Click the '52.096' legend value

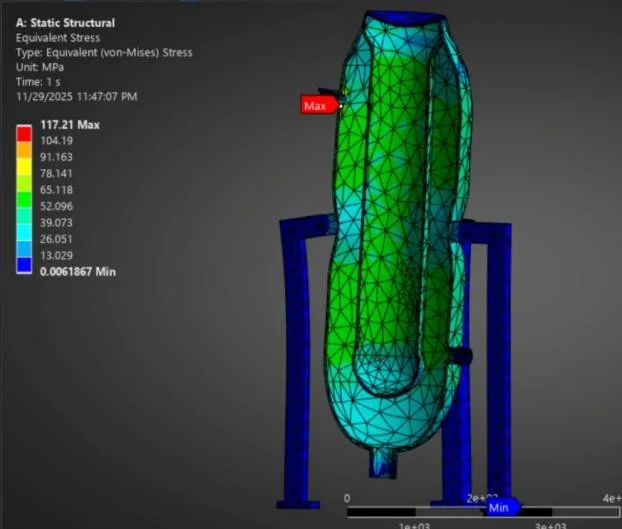[x=56, y=207]
